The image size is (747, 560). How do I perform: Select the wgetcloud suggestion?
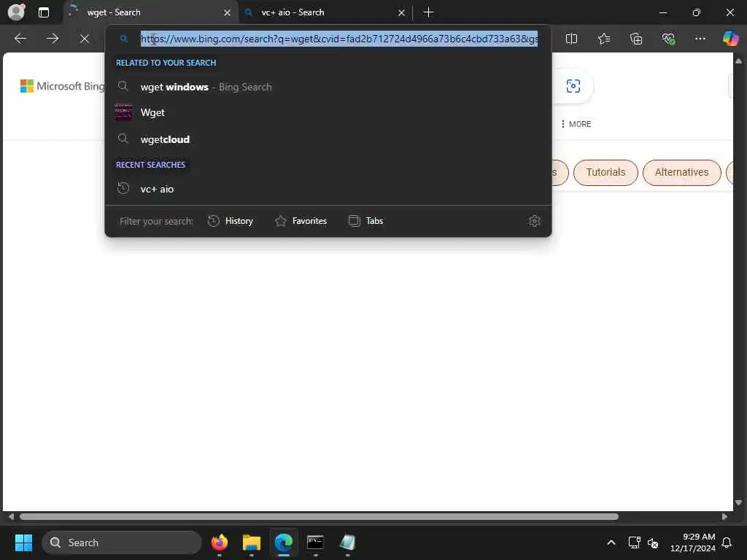point(328,139)
